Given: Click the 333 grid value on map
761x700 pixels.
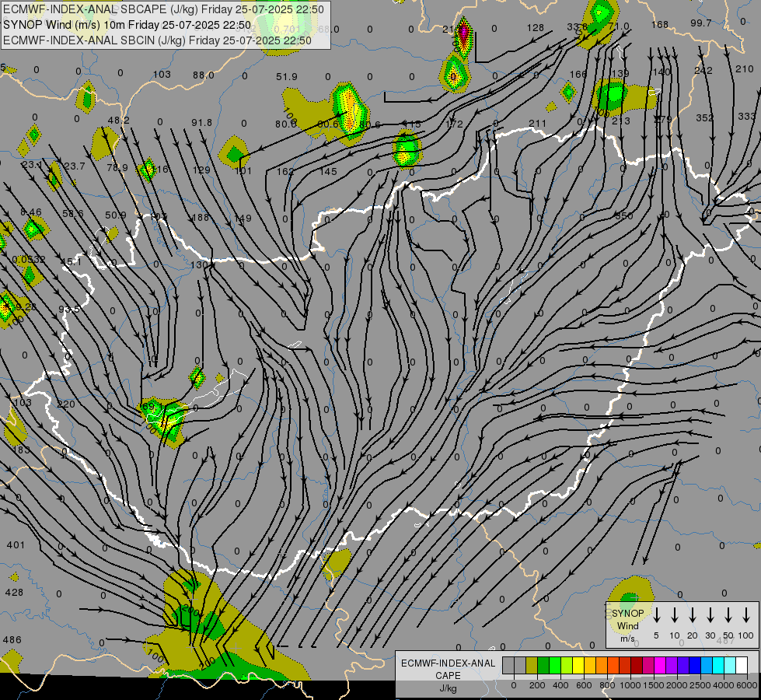Looking at the screenshot, I should click(x=746, y=116).
